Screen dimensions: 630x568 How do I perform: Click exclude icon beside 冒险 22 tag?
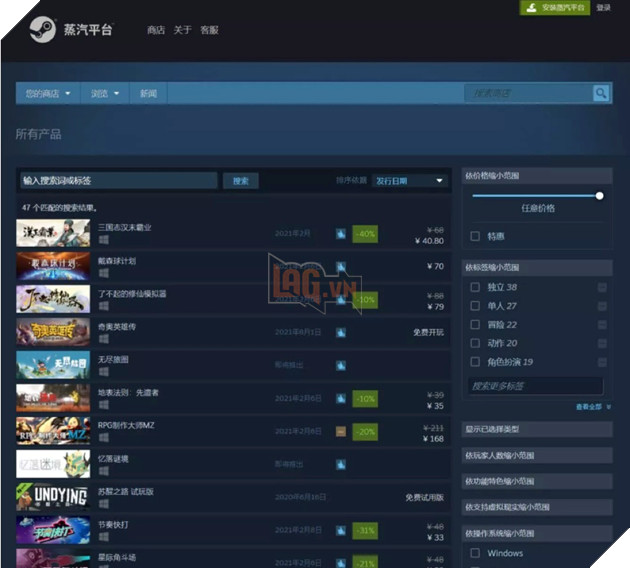point(602,325)
